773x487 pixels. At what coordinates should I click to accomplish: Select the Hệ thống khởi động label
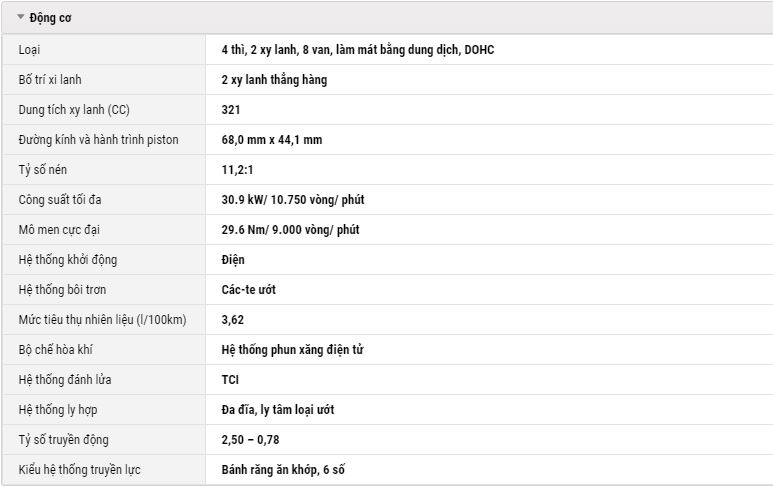(68, 260)
